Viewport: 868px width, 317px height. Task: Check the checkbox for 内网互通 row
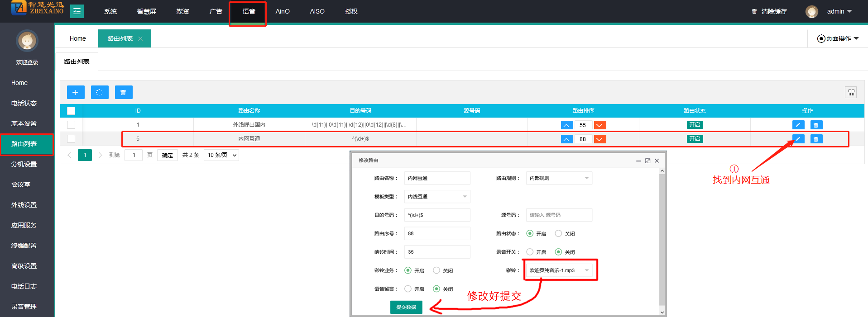pos(71,139)
